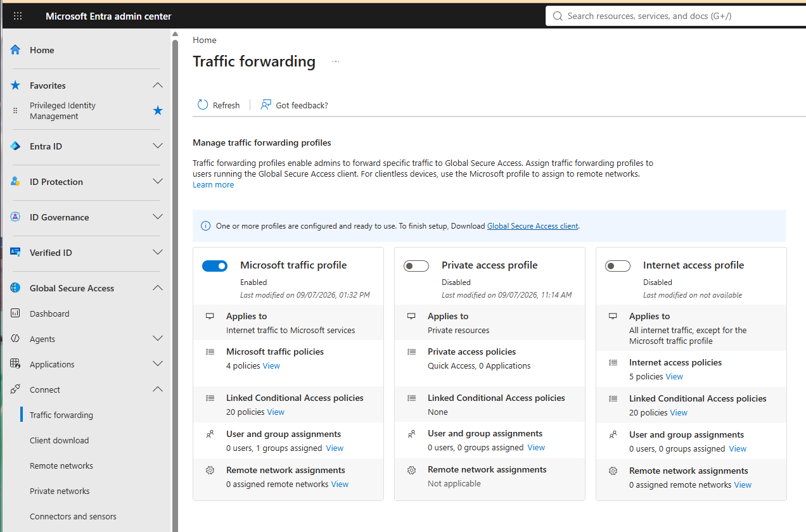Viewport: 806px width, 532px height.
Task: View Internet access user and group assignments
Action: pyautogui.click(x=738, y=449)
